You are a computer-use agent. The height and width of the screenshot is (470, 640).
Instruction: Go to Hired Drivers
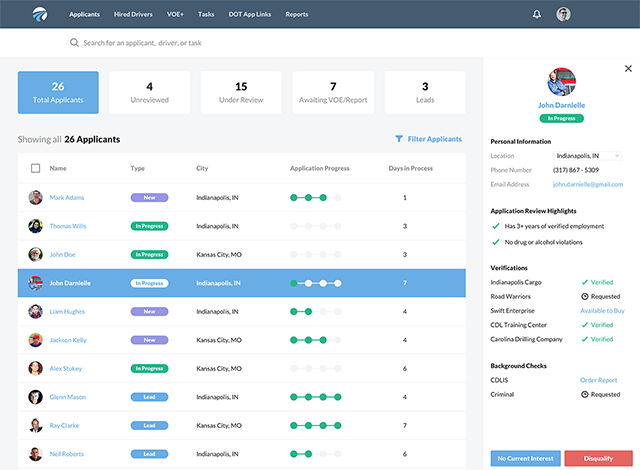133,14
